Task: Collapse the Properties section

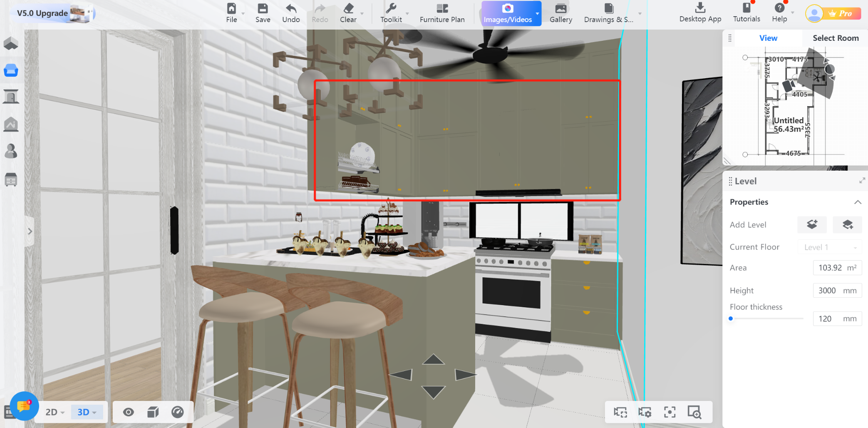Action: tap(858, 202)
